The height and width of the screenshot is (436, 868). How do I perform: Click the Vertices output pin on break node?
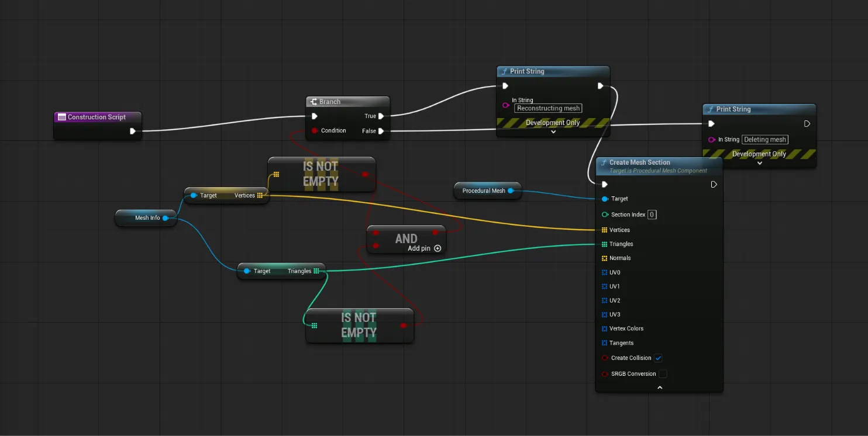coord(260,195)
